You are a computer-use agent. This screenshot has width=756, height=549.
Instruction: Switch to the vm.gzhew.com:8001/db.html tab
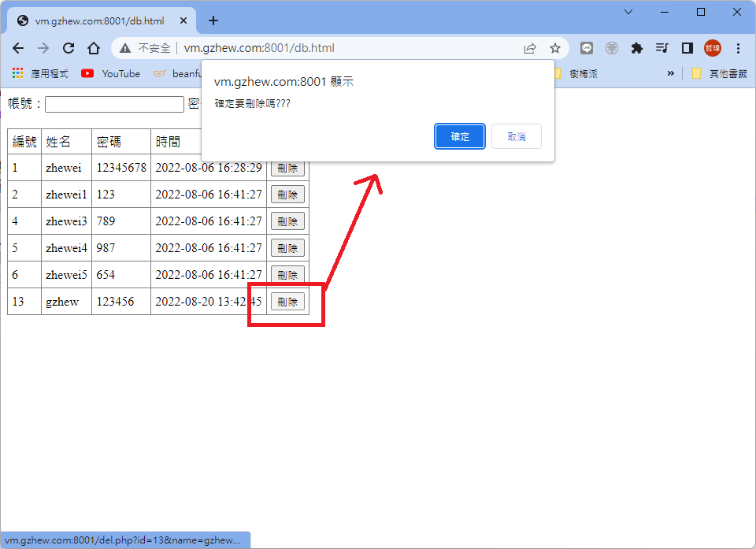click(98, 20)
